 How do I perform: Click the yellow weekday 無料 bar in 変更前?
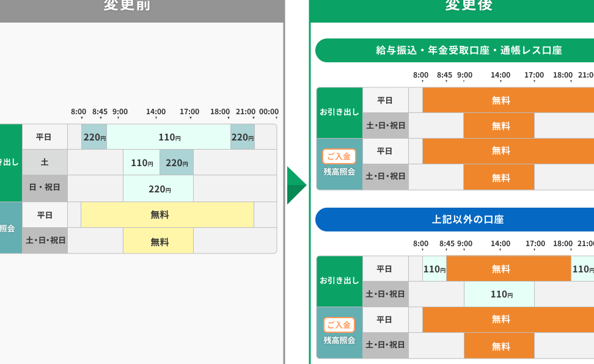click(167, 215)
